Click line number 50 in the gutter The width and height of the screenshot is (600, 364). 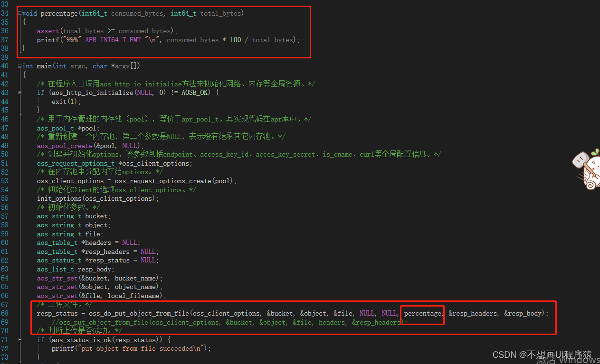[x=5, y=154]
